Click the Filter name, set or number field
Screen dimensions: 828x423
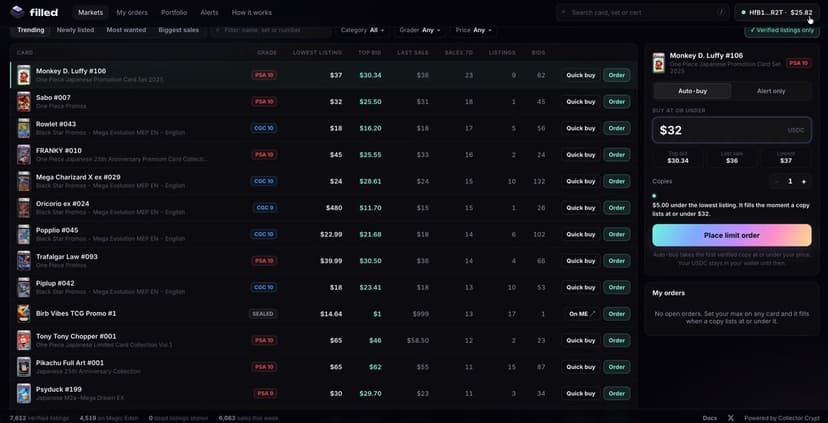271,30
